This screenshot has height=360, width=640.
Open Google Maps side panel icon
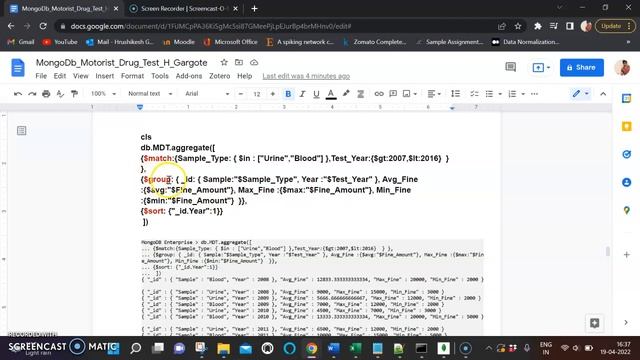[627, 210]
